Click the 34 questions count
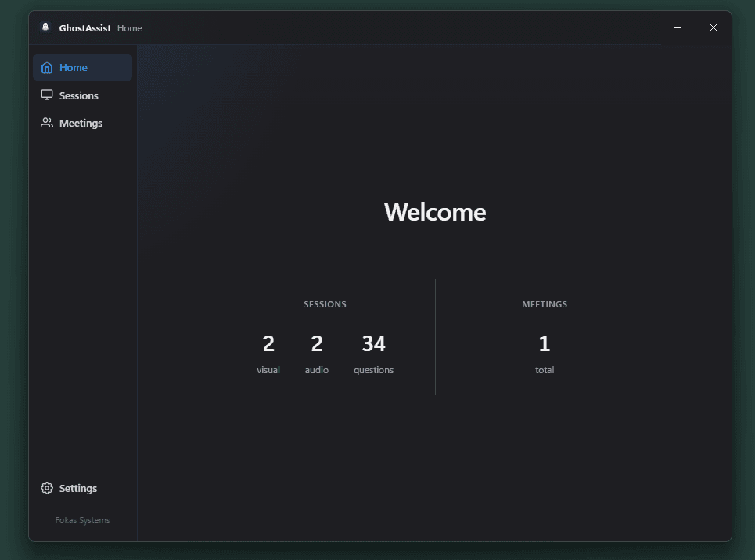 click(374, 343)
